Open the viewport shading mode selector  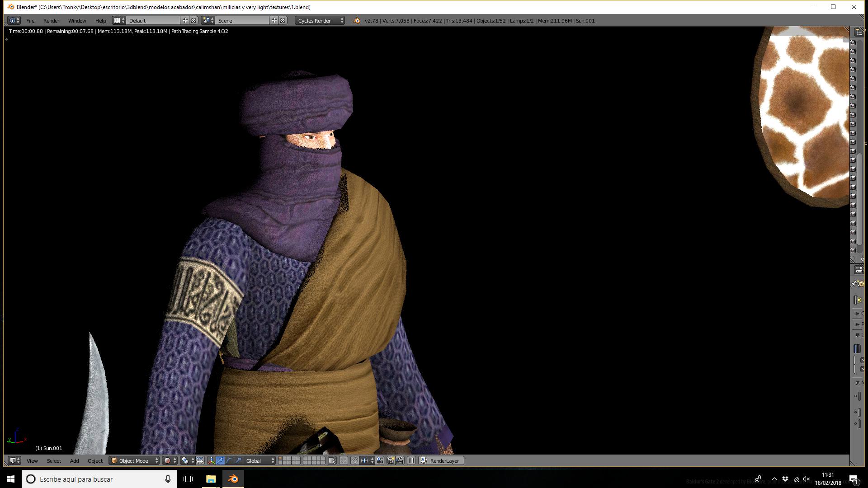point(170,460)
